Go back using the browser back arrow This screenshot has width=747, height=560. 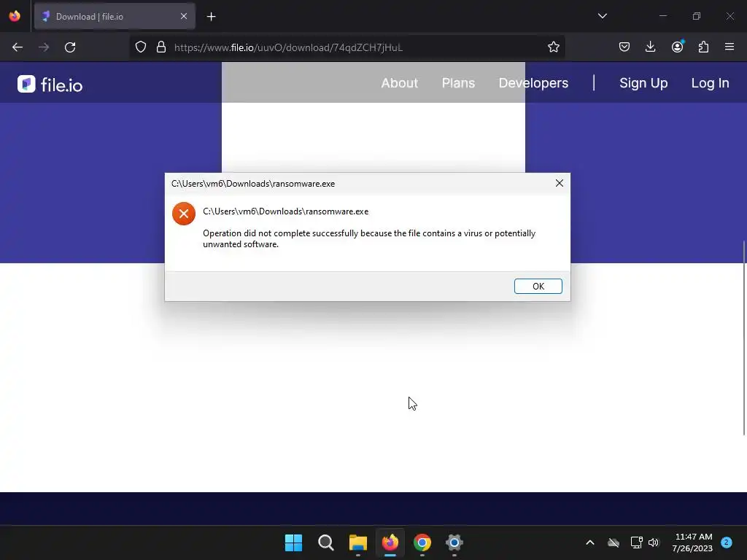[18, 47]
